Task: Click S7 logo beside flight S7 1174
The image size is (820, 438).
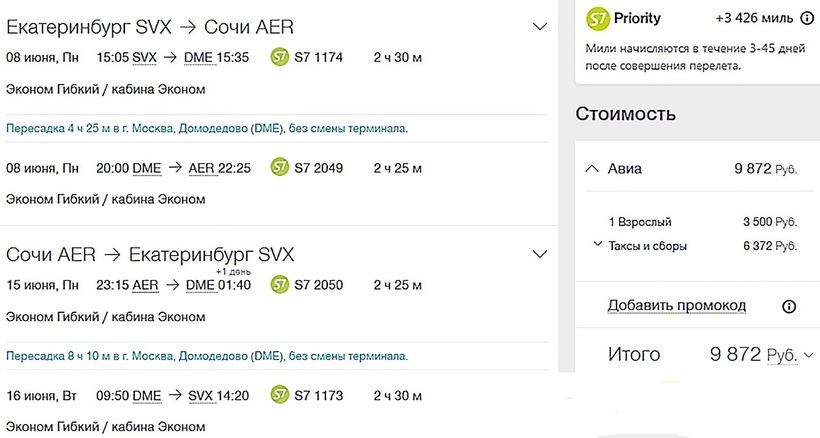Action: coord(280,58)
